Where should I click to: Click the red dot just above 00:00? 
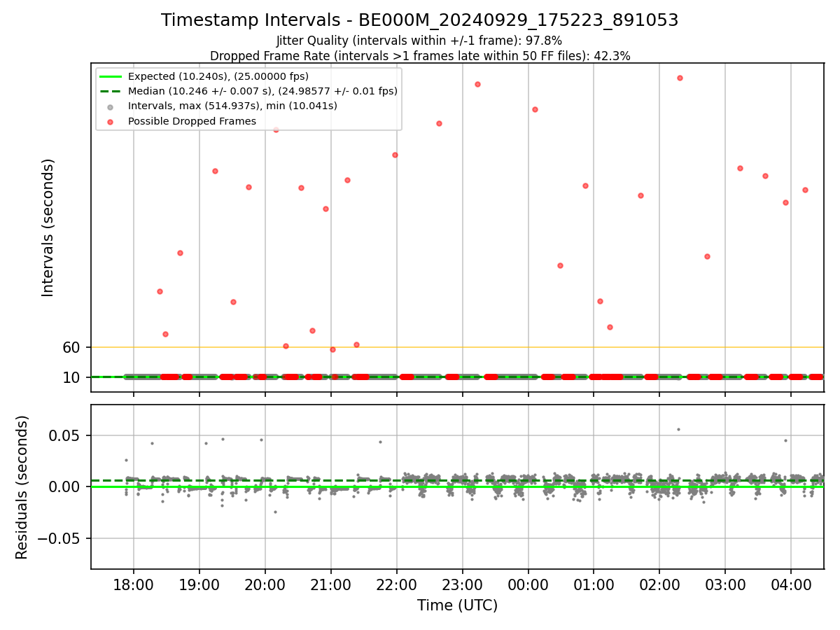click(x=535, y=109)
